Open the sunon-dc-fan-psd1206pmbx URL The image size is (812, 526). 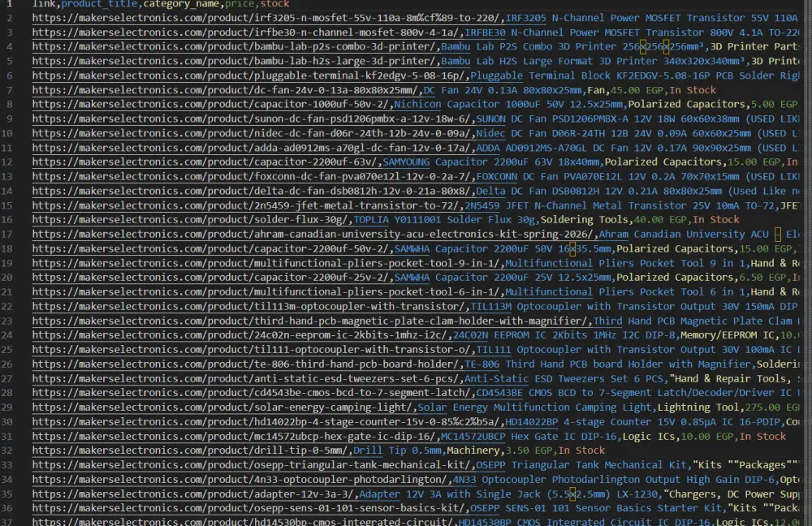click(x=253, y=119)
